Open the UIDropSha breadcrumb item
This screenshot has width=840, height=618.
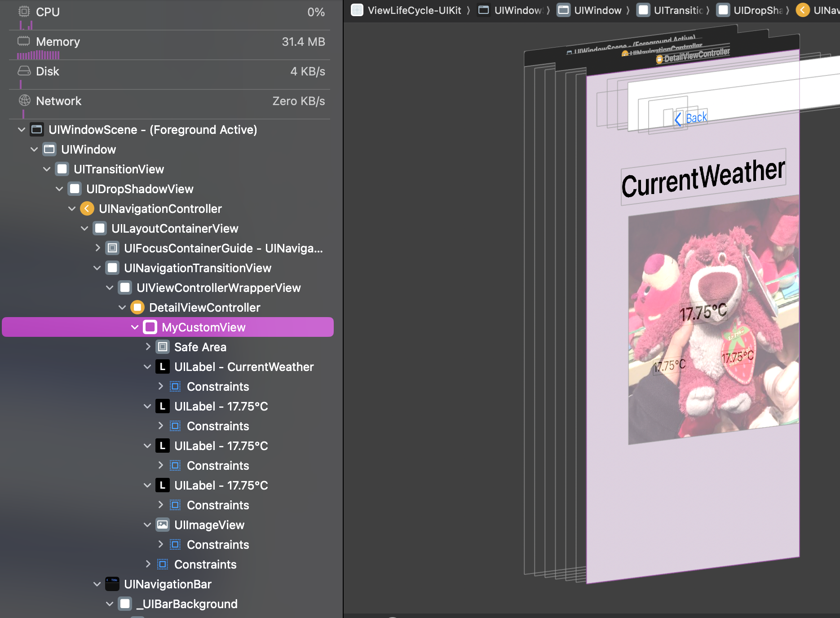pos(750,10)
